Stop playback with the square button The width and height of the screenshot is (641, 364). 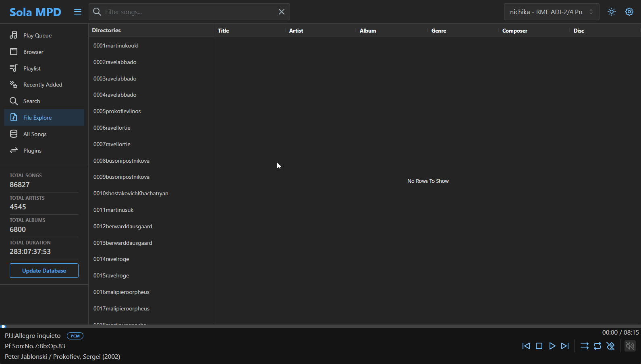pos(539,346)
